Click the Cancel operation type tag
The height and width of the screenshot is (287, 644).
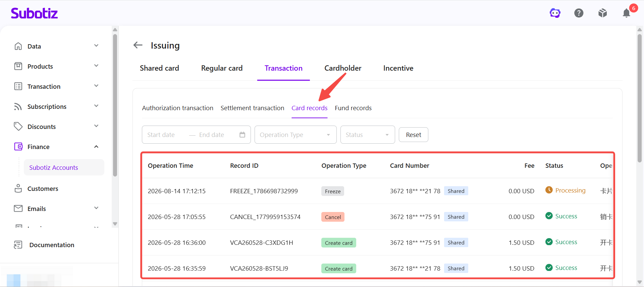click(333, 217)
